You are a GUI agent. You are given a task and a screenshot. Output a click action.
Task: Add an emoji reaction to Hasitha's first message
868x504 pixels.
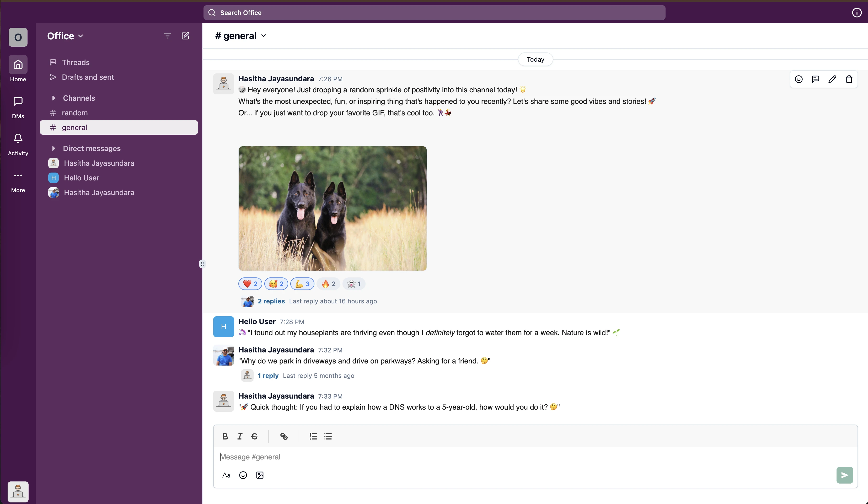799,79
